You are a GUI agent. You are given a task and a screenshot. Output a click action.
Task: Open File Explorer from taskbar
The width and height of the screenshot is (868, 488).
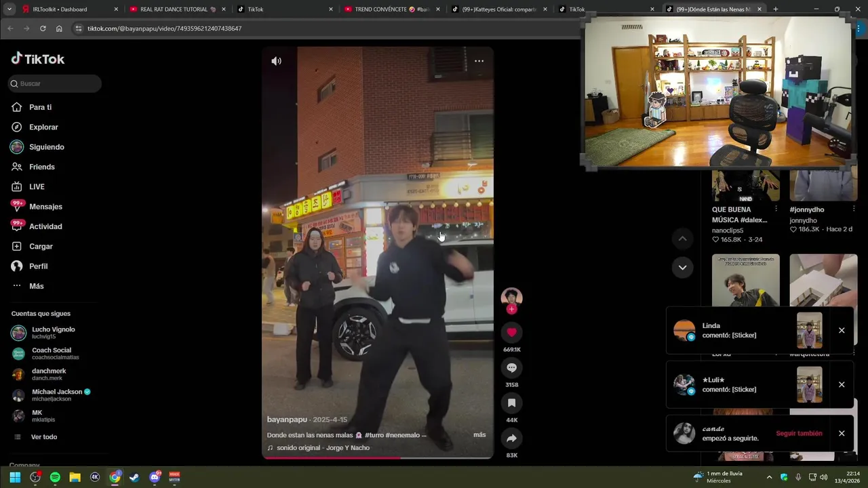75,477
